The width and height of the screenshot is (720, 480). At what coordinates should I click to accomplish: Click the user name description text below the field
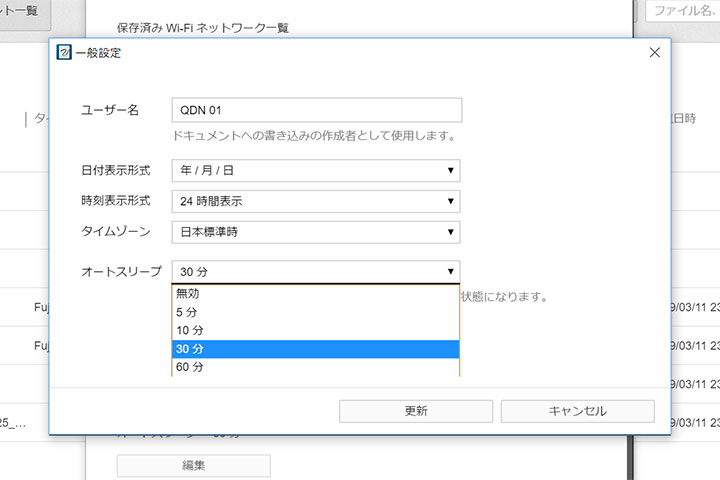(314, 136)
